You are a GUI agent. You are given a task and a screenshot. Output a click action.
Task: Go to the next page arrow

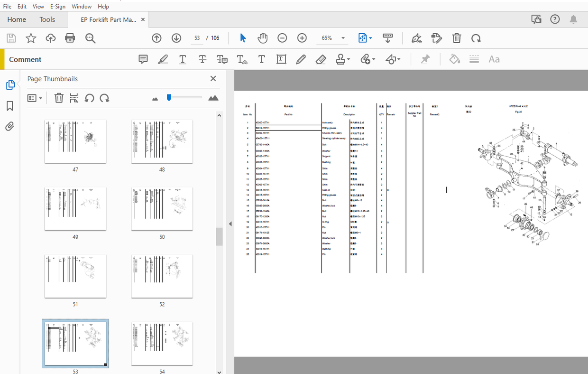(x=176, y=38)
